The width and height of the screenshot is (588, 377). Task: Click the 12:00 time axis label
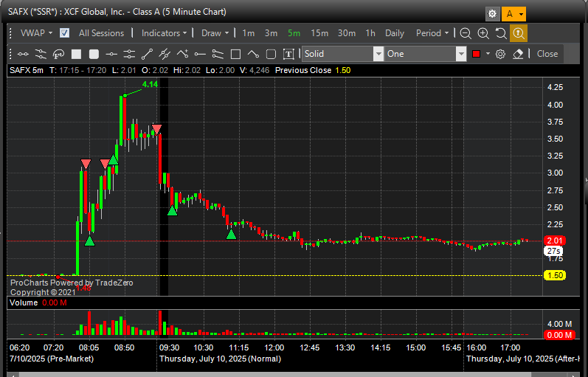[274, 347]
